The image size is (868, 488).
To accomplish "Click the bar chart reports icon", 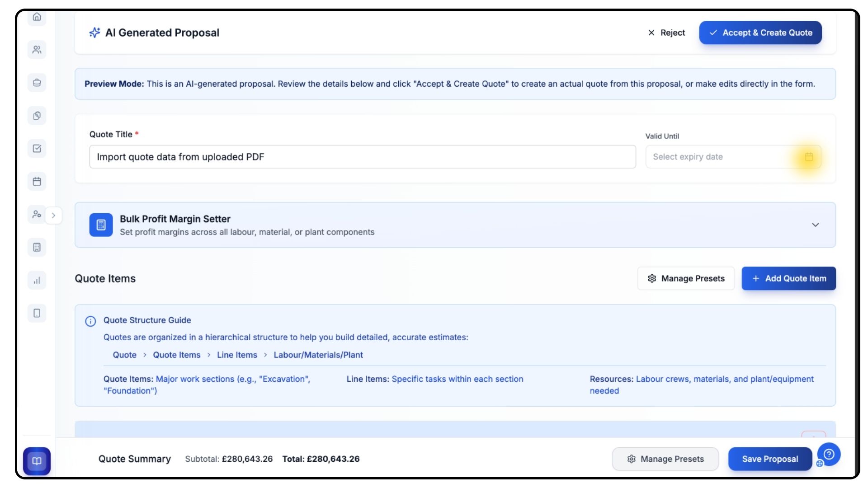I will [37, 280].
